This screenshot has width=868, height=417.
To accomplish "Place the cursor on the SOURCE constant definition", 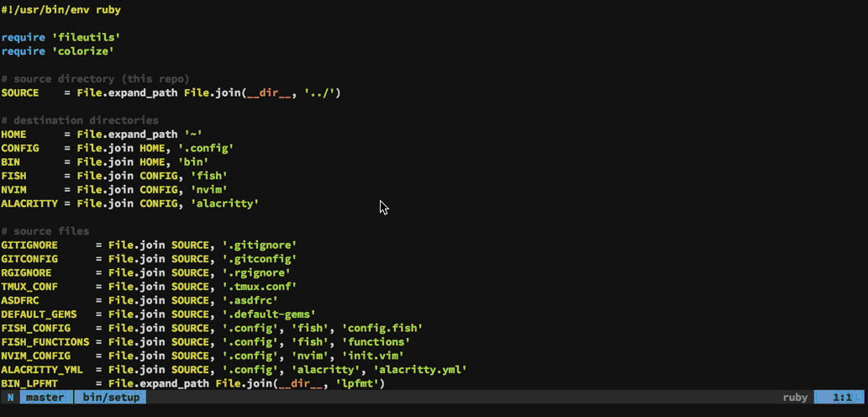I will pos(171,93).
